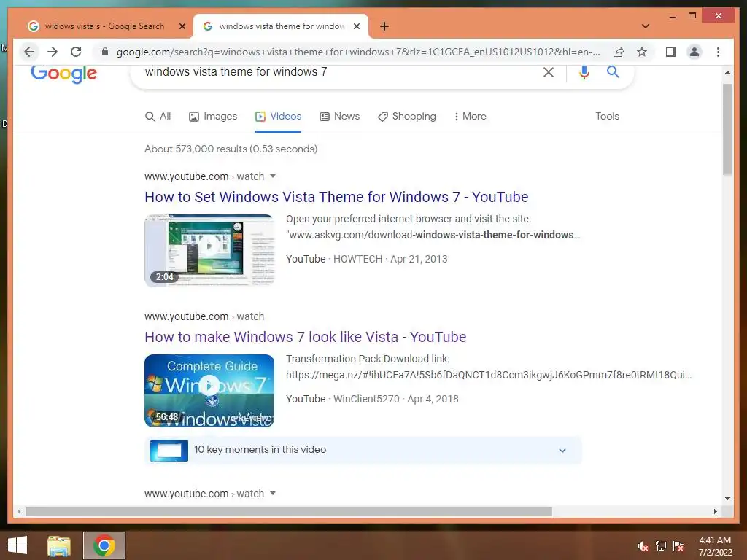The width and height of the screenshot is (747, 560).
Task: Minimize the Chrome window
Action: [x=672, y=16]
